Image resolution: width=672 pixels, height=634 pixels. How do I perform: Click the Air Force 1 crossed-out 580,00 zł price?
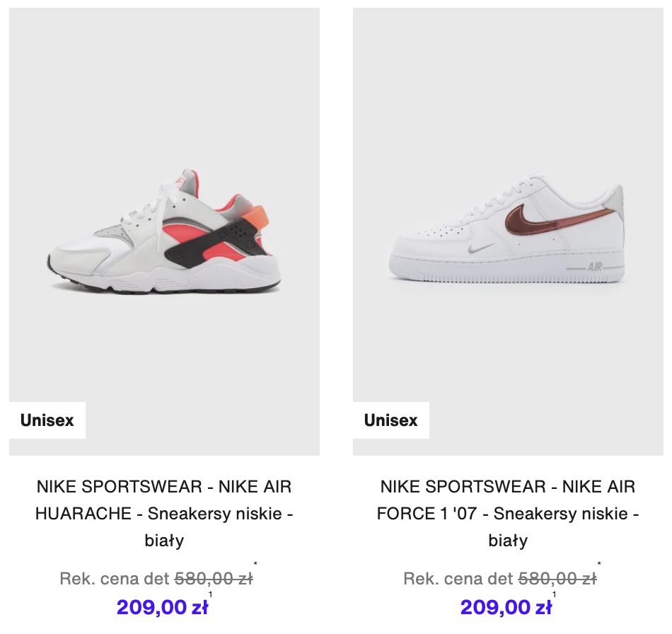(557, 579)
